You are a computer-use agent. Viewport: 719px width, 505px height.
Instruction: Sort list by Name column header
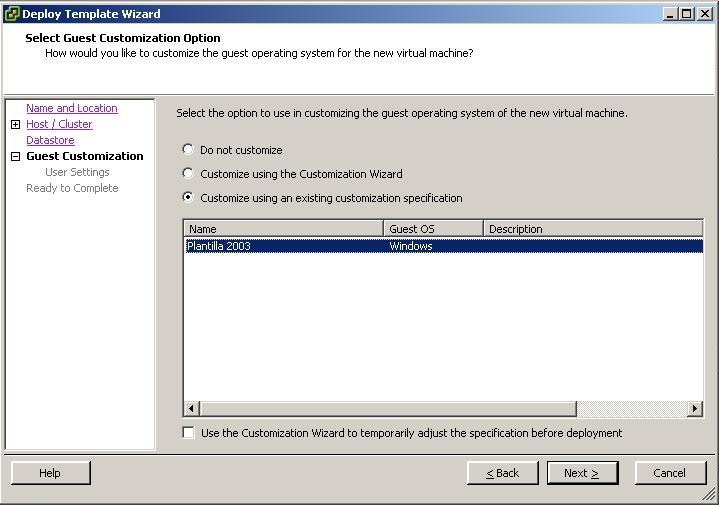coord(283,229)
